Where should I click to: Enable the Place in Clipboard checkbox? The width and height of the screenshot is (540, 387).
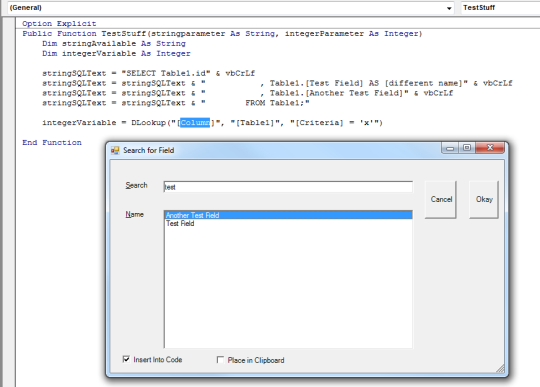220,360
